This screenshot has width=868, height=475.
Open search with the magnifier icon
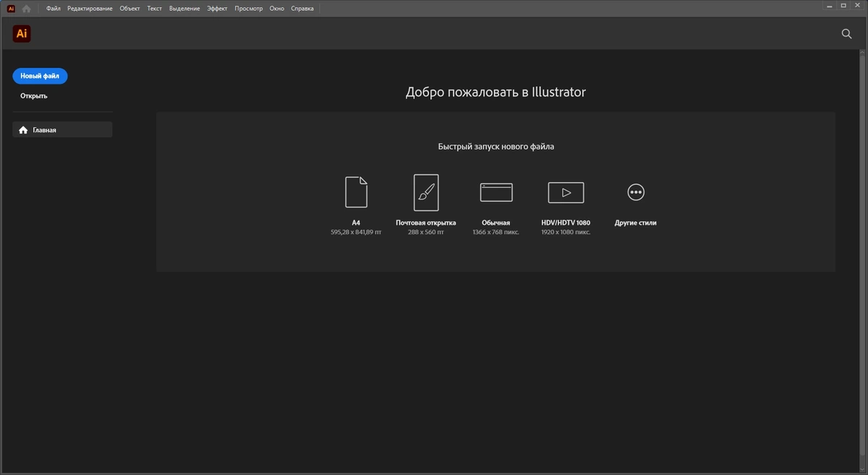[846, 34]
